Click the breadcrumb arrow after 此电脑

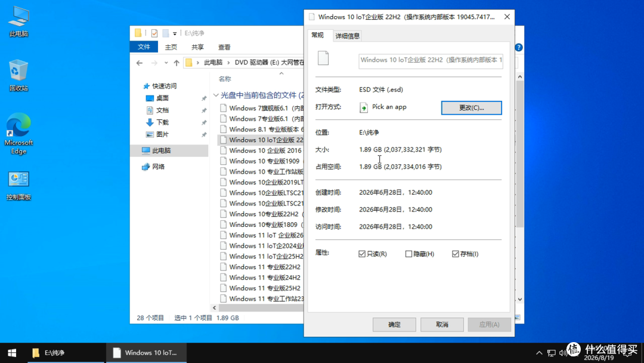point(229,63)
